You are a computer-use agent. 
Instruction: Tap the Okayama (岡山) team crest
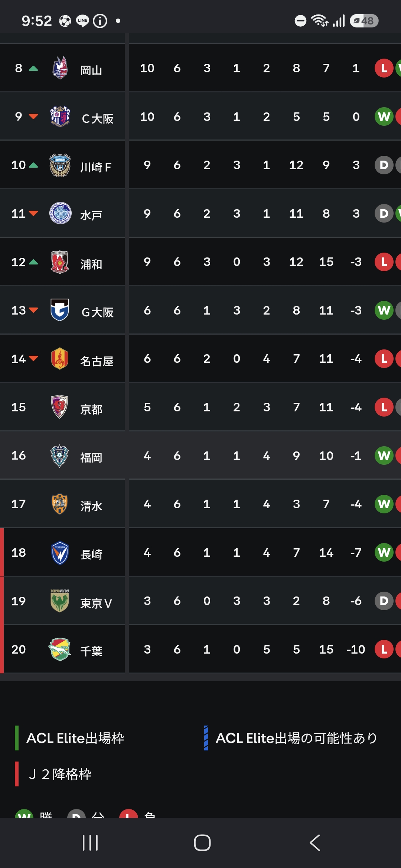[x=60, y=68]
